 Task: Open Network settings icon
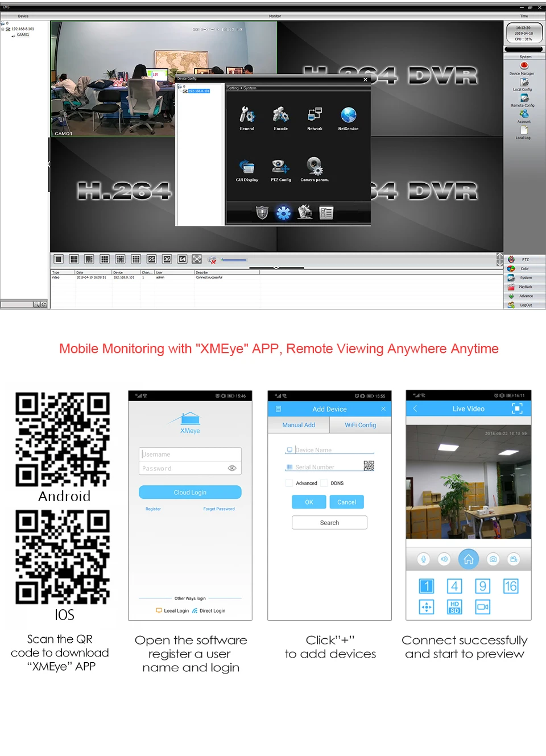315,119
